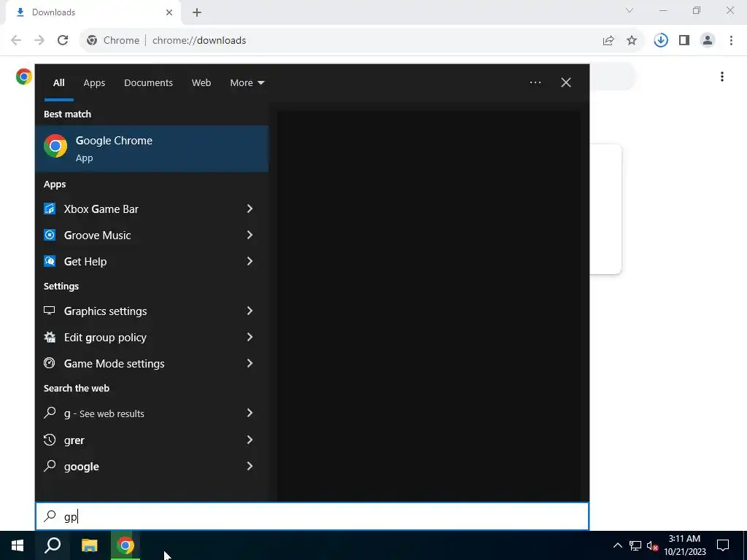Bookmark this tab with star icon
747x560 pixels.
point(632,40)
